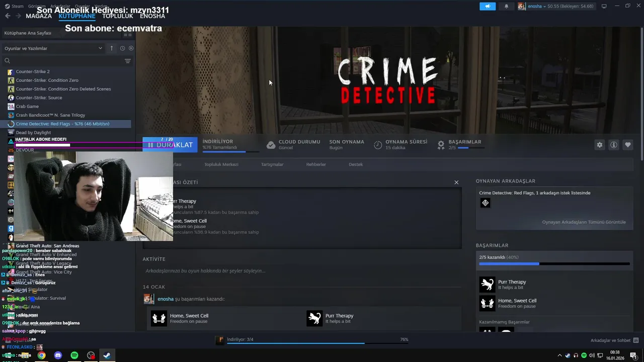Open Purr Therapy achievement icon in Başarımlar

pos(487,285)
